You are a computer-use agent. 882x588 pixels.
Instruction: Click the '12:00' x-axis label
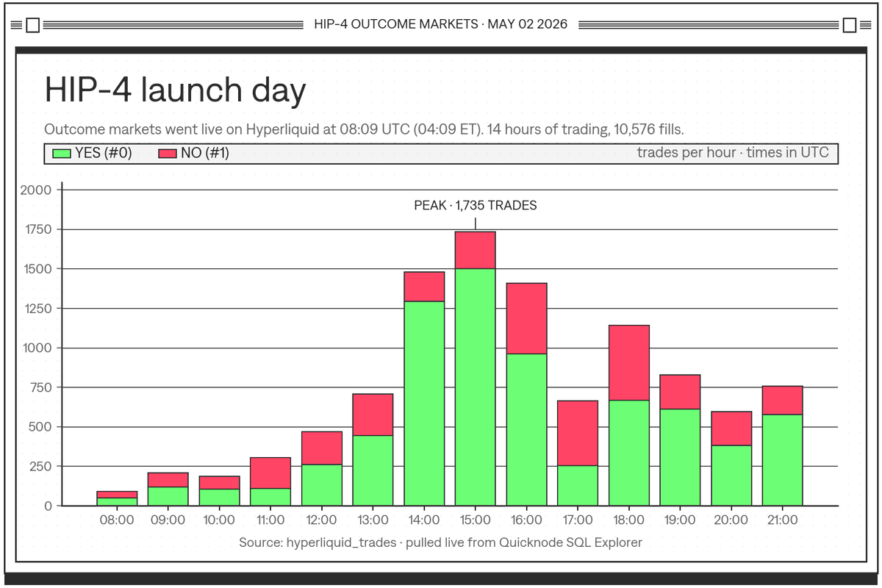(x=321, y=520)
